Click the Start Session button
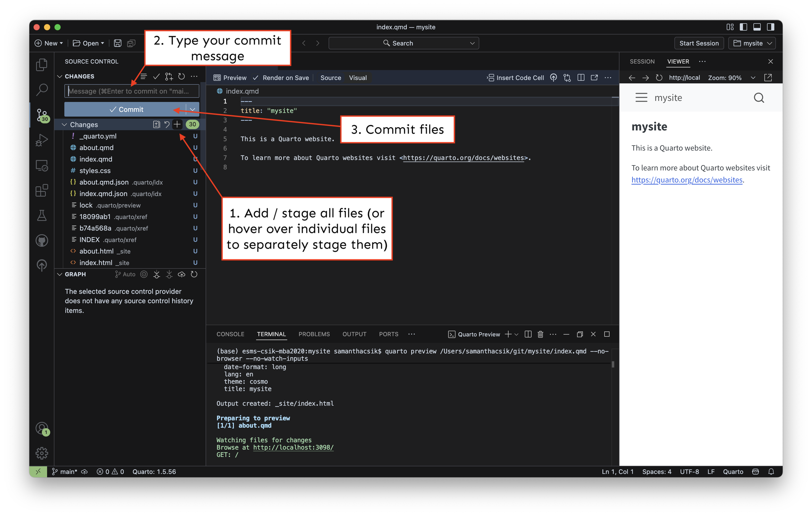The height and width of the screenshot is (516, 812). 699,43
